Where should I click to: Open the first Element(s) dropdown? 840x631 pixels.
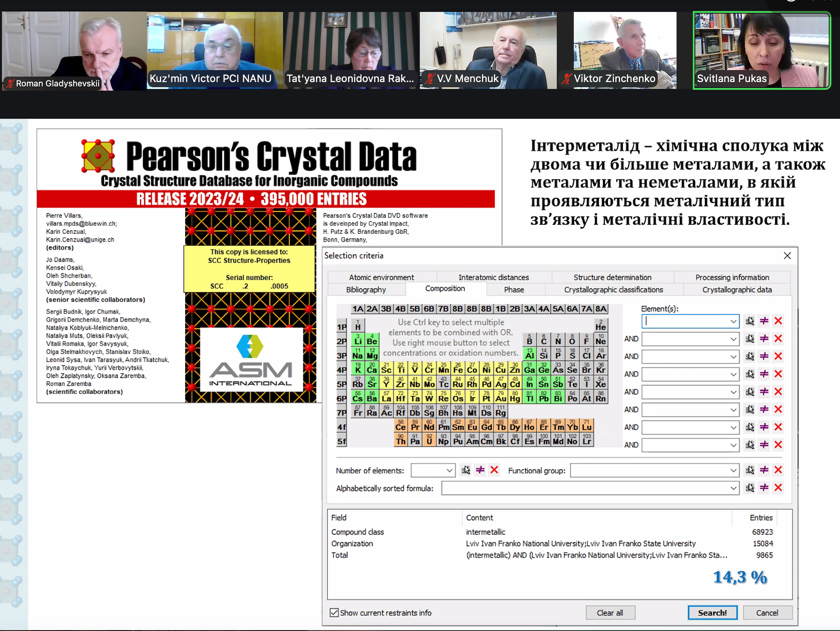733,321
